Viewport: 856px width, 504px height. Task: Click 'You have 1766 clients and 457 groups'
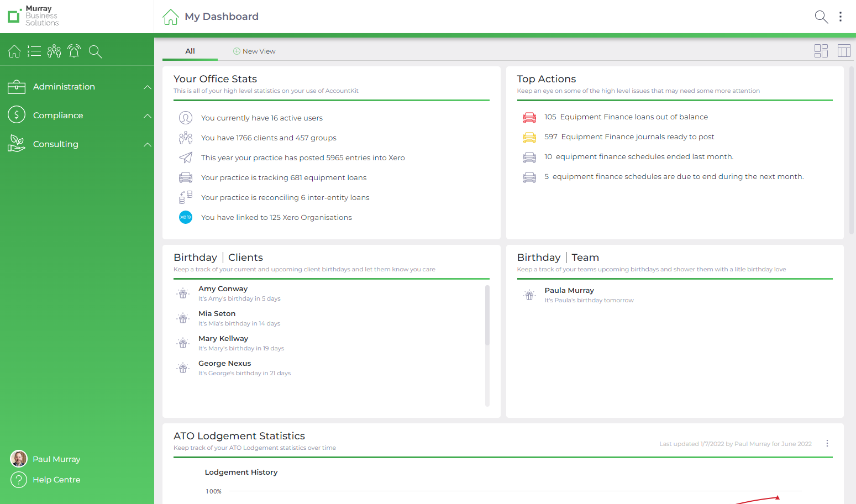pos(269,138)
